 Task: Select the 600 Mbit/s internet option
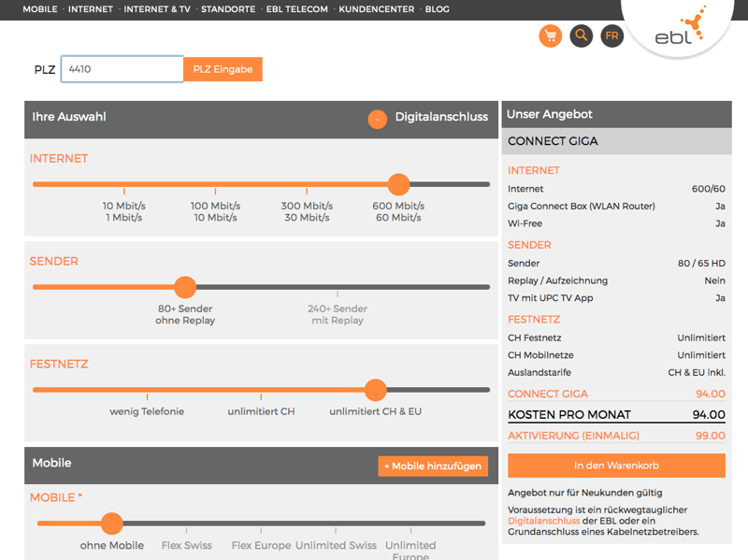(398, 211)
